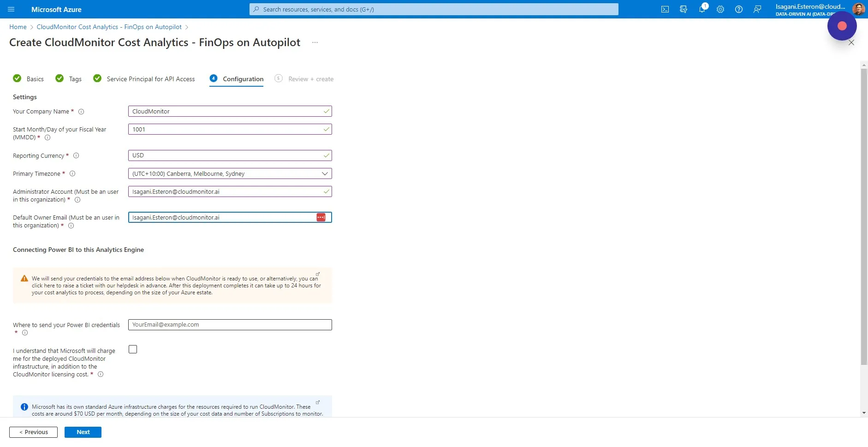The image size is (868, 447).
Task: Show info tooltip for Default Owner Email
Action: (71, 226)
